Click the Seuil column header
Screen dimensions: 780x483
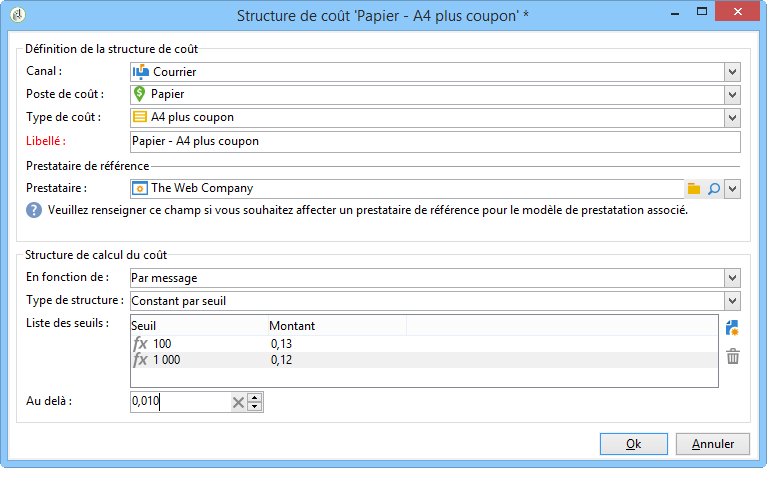(199, 326)
